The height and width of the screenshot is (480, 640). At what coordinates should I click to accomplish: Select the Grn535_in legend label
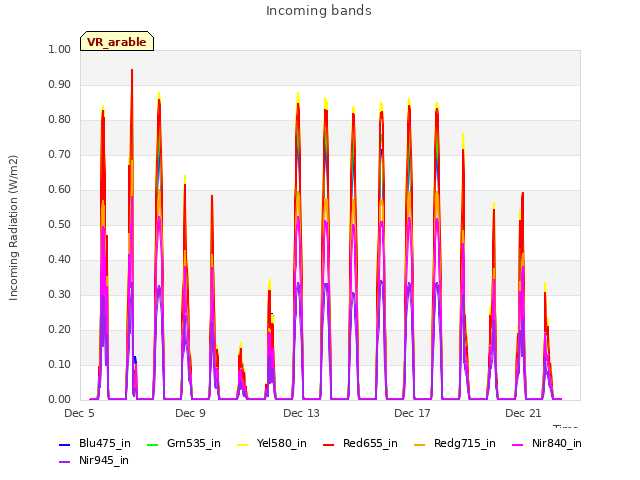point(194,443)
